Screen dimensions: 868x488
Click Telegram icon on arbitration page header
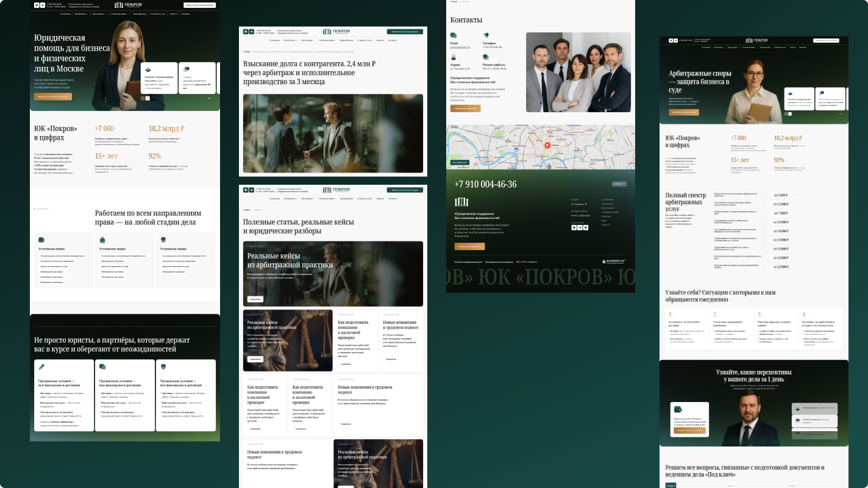[x=676, y=40]
